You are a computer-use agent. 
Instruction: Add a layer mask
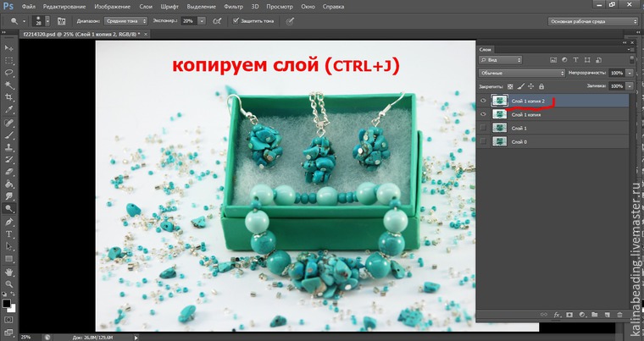[569, 315]
